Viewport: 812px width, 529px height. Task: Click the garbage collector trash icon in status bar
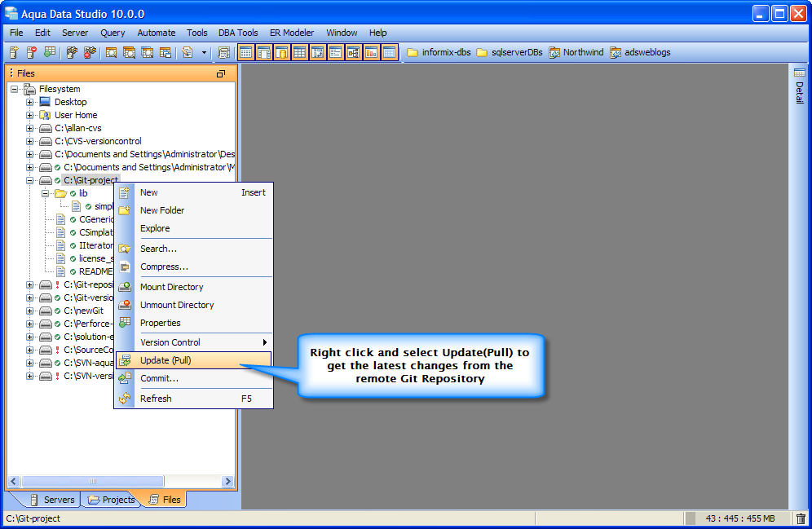coord(801,518)
